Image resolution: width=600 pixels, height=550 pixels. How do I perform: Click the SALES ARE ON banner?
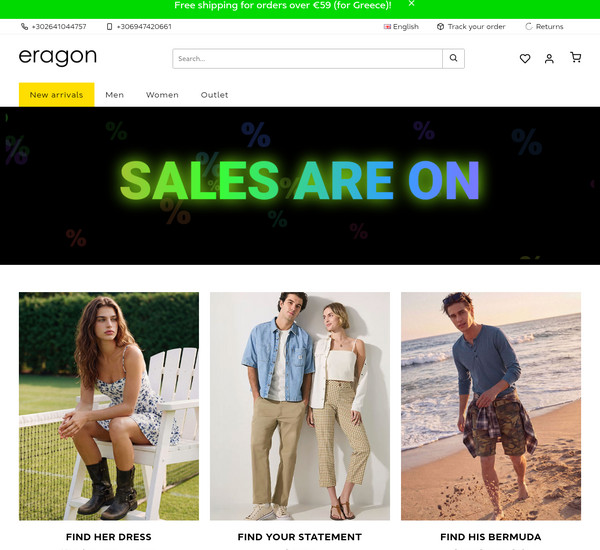tap(300, 186)
